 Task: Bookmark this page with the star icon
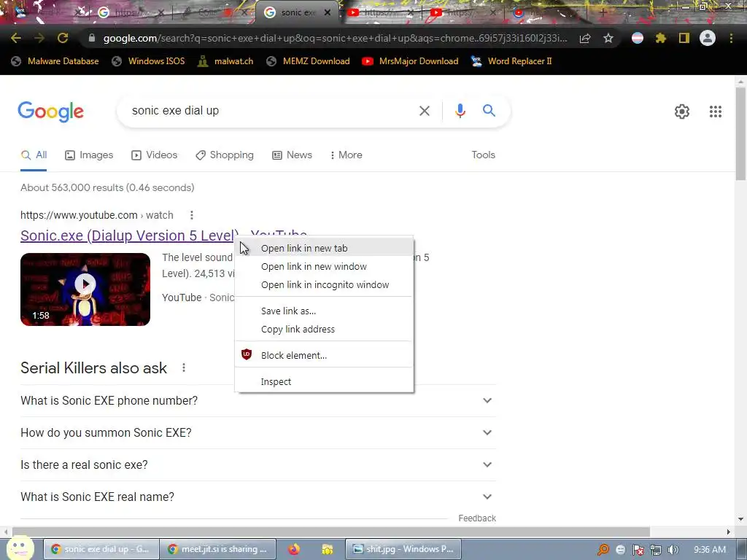point(608,38)
